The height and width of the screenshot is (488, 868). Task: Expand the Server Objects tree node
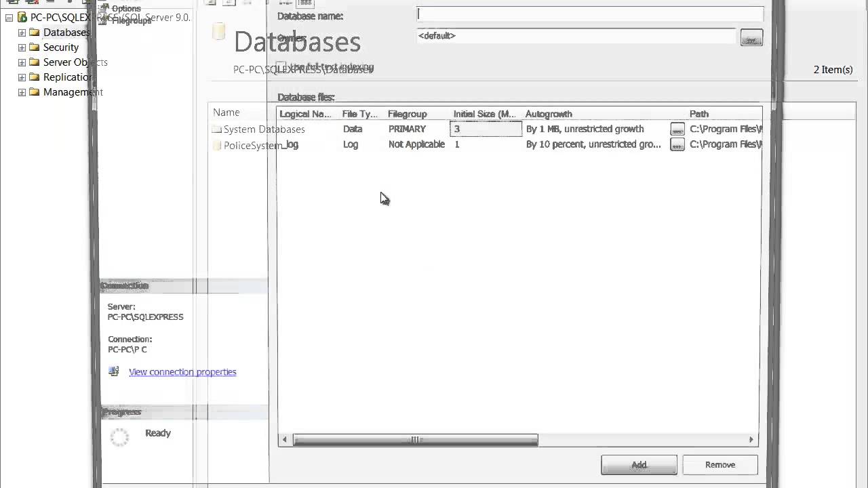tap(22, 62)
